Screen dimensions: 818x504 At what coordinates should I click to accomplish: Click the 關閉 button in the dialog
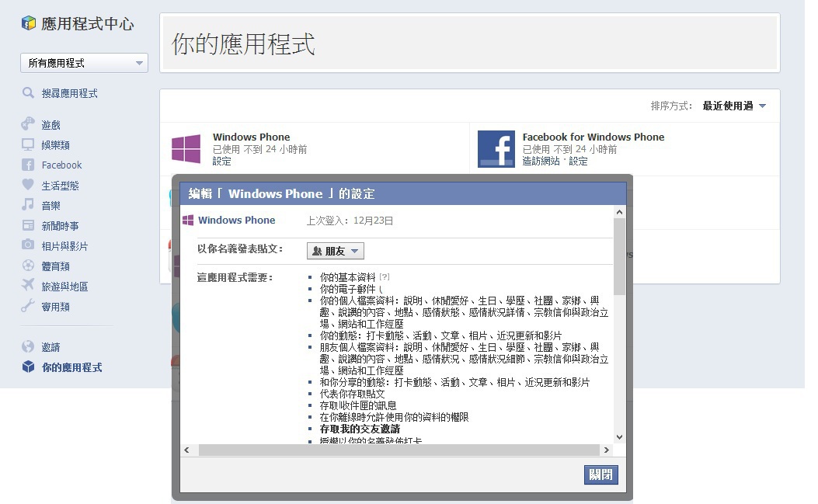(x=601, y=474)
